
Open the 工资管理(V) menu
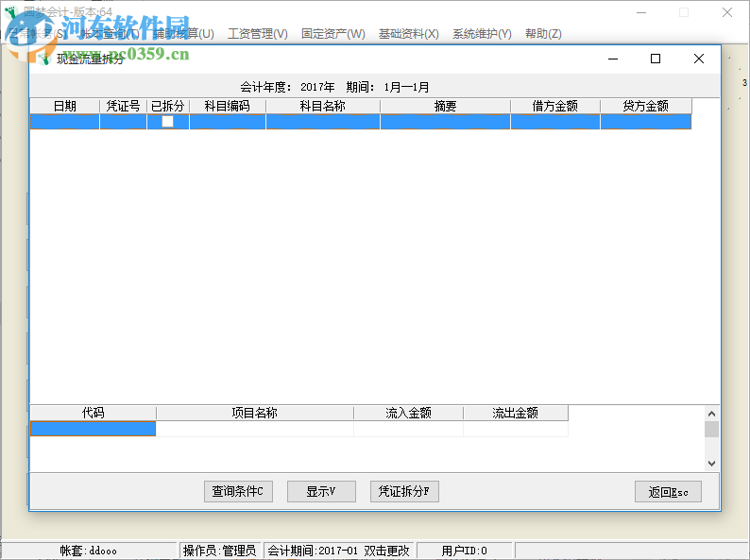(258, 34)
